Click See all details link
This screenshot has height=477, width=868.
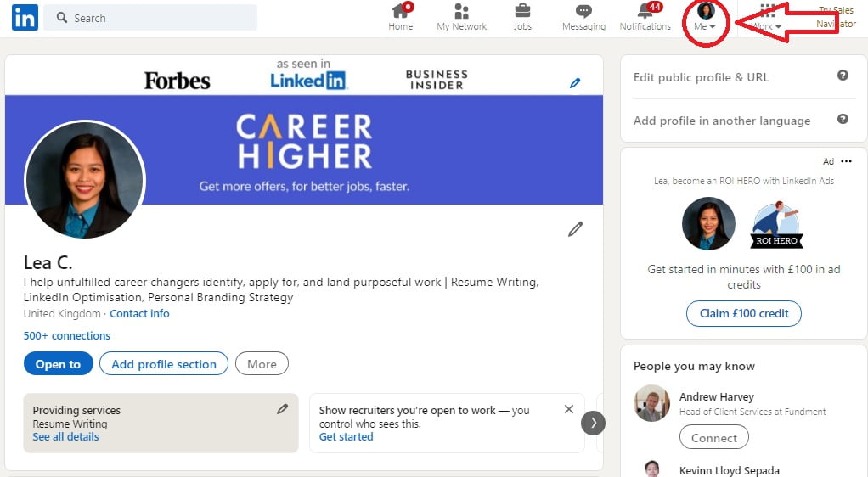click(66, 437)
